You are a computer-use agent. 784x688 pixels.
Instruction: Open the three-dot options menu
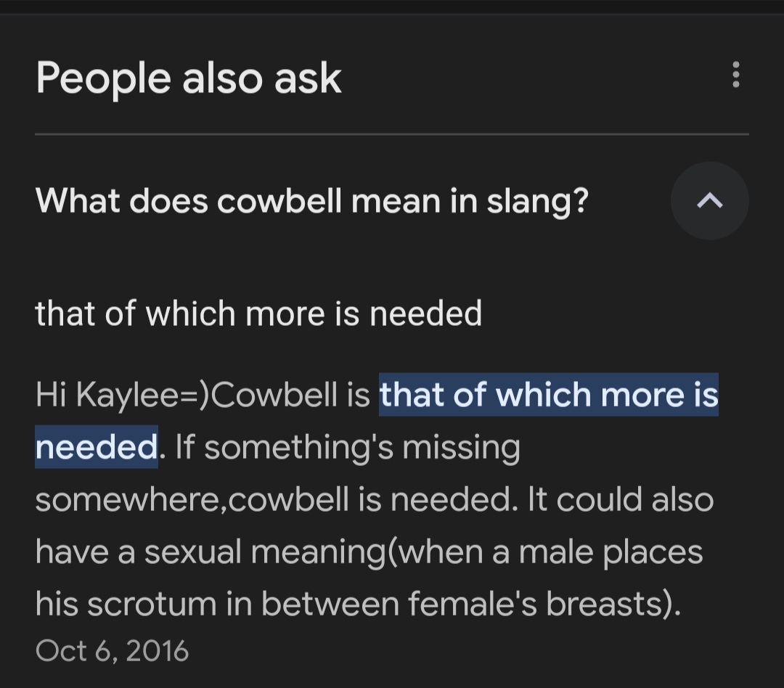pos(735,75)
